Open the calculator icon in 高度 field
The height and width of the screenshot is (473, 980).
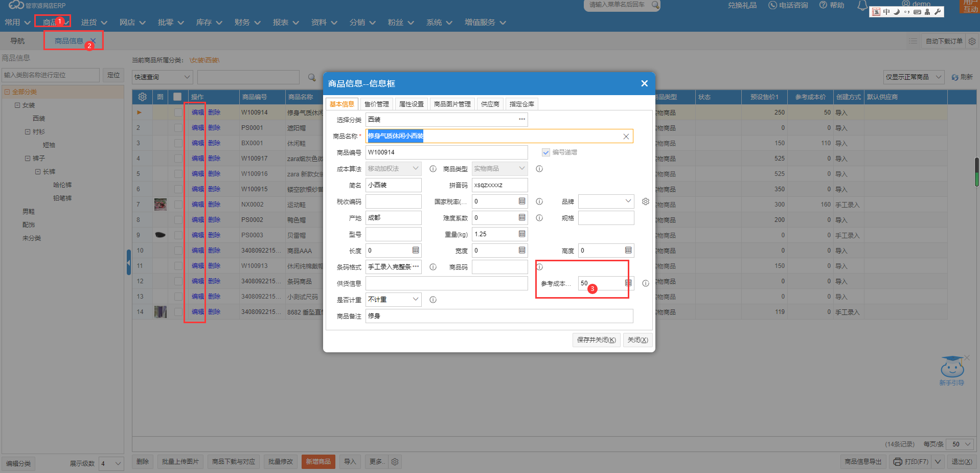click(628, 251)
